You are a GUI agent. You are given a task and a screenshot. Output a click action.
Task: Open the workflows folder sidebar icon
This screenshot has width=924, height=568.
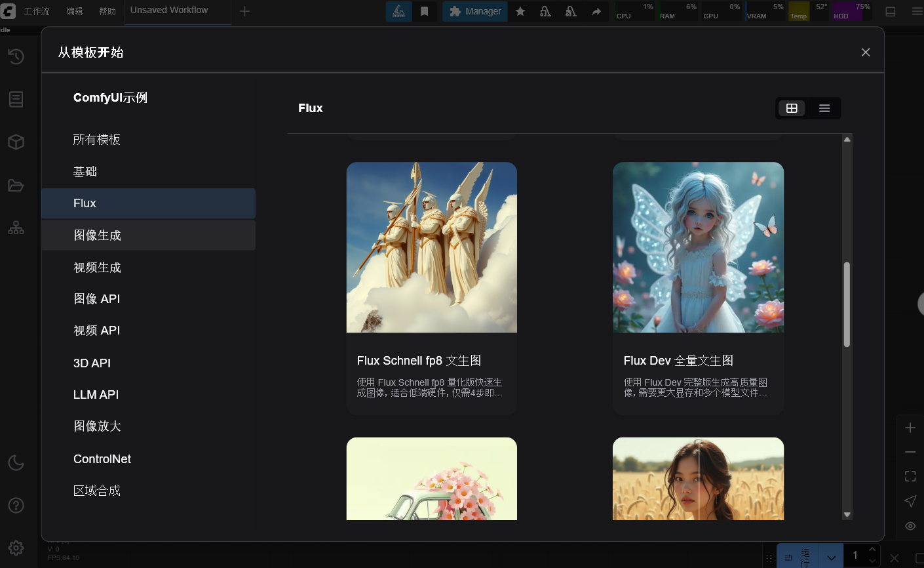tap(16, 186)
